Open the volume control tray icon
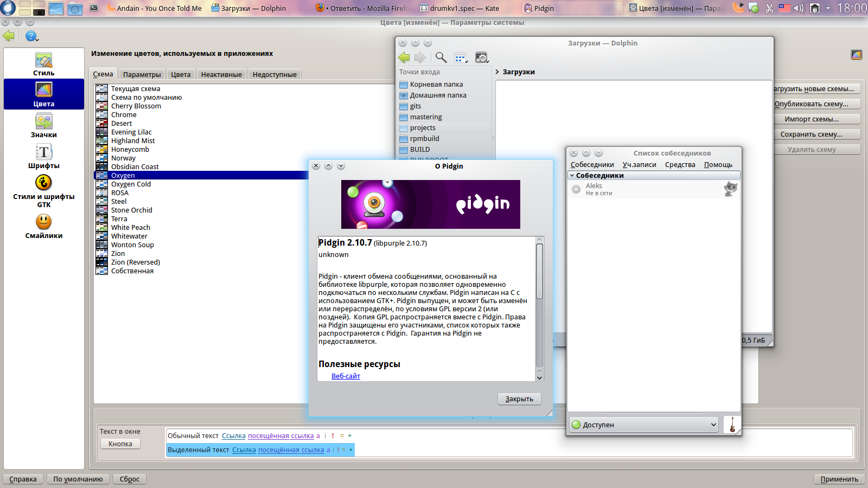The image size is (868, 488). [799, 8]
